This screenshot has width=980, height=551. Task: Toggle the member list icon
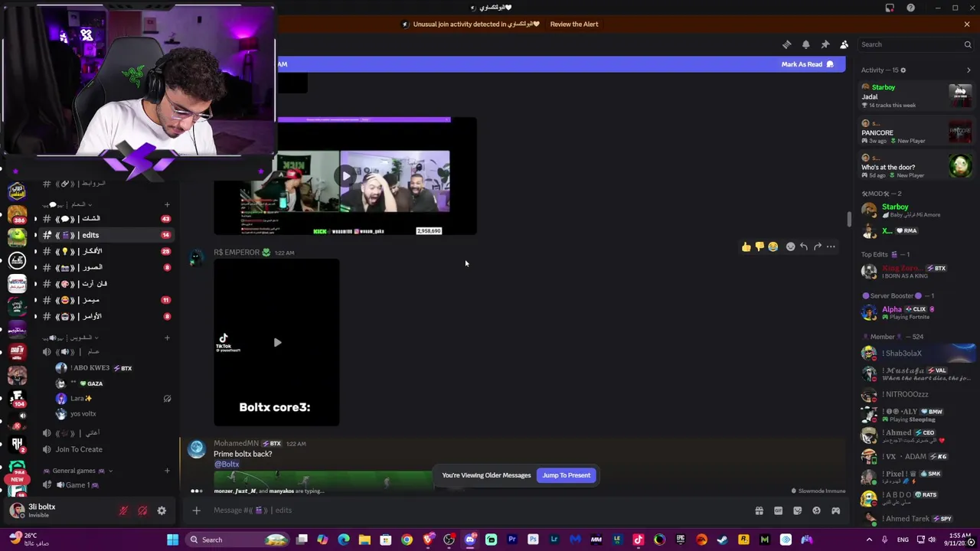(x=844, y=44)
